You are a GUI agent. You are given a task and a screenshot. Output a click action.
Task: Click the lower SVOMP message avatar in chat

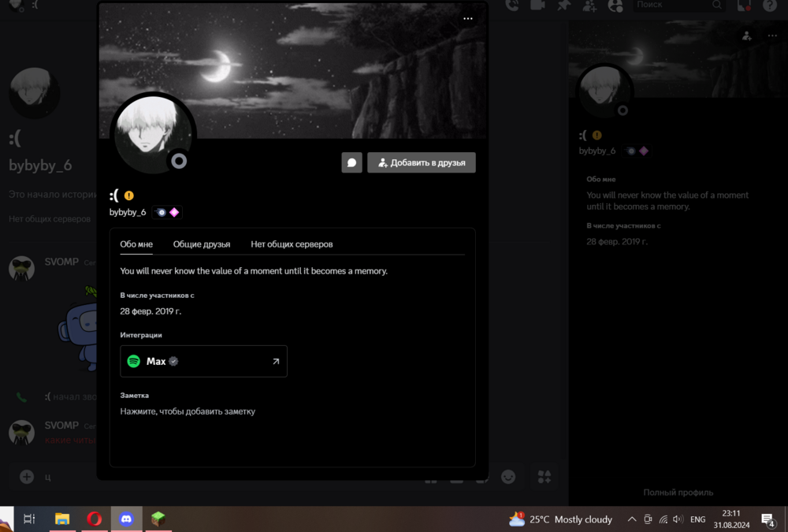pyautogui.click(x=21, y=432)
